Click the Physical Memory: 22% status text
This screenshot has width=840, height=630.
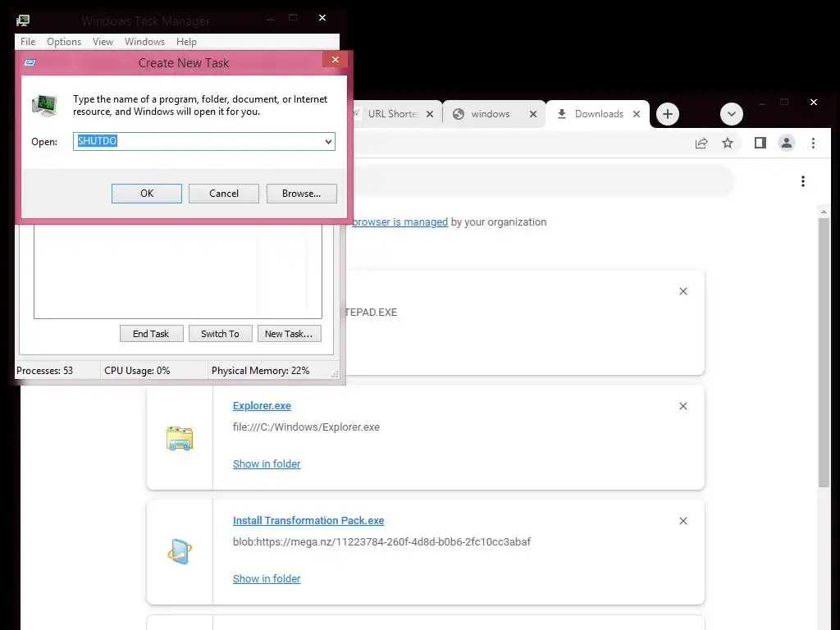click(260, 371)
